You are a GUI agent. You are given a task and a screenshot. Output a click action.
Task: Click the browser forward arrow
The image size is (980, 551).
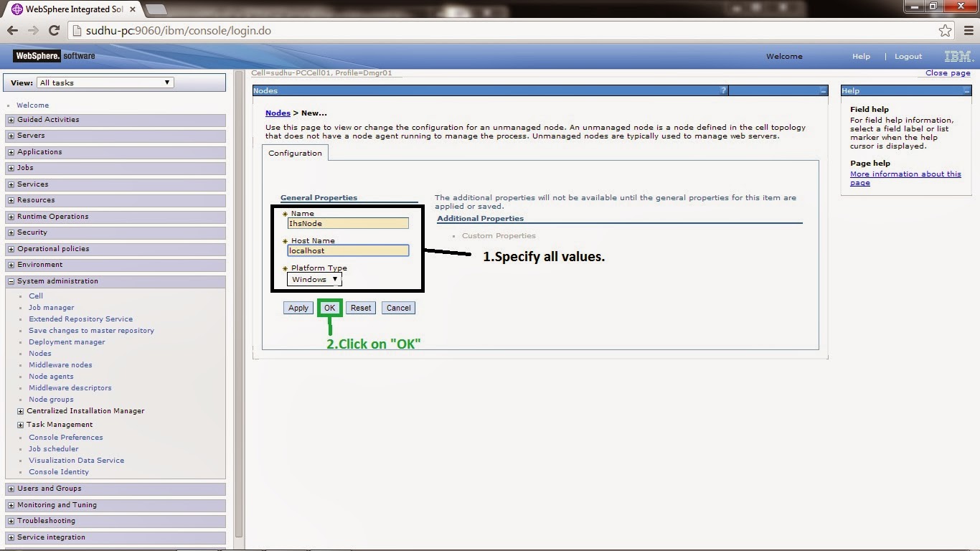coord(33,30)
